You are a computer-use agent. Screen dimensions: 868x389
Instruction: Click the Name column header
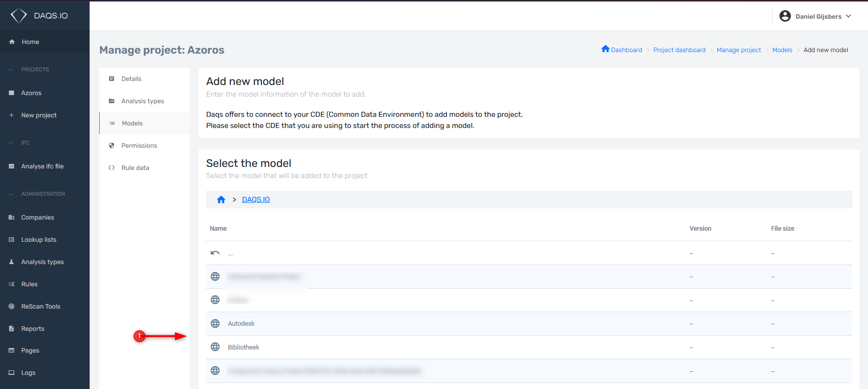click(218, 229)
